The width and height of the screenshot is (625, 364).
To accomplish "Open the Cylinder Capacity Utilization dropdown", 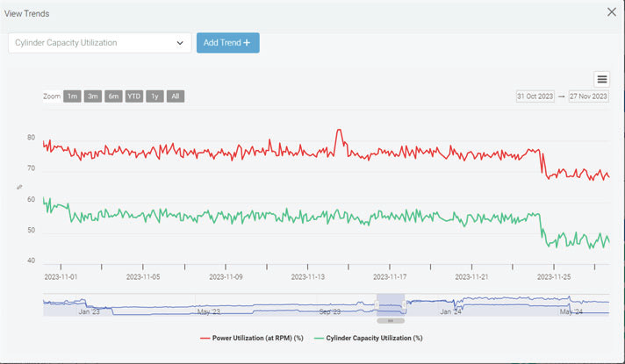I will coord(99,43).
